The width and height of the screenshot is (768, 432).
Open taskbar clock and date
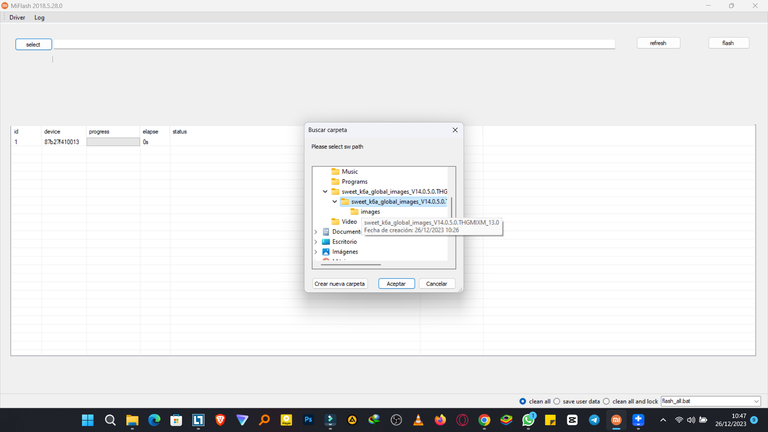[x=731, y=420]
